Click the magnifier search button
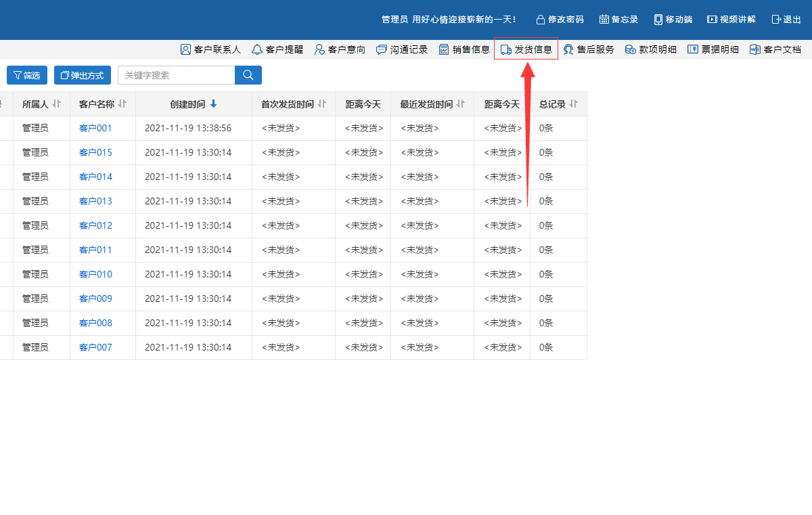 click(248, 75)
